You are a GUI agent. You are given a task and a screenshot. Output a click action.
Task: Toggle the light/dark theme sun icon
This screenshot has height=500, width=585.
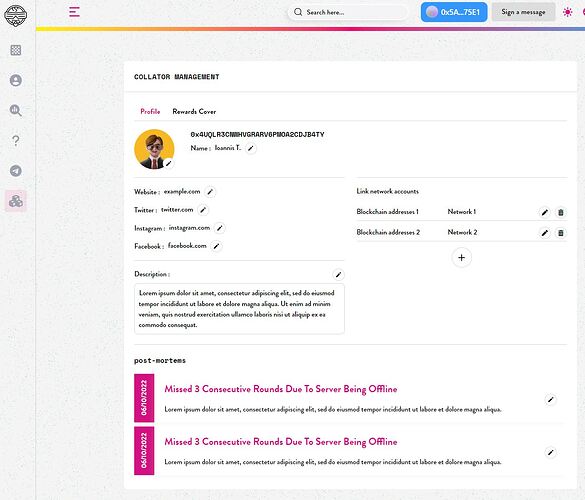[x=567, y=12]
